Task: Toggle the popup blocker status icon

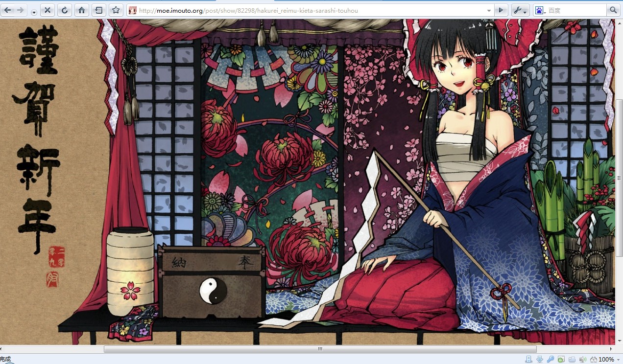Action: point(561,360)
